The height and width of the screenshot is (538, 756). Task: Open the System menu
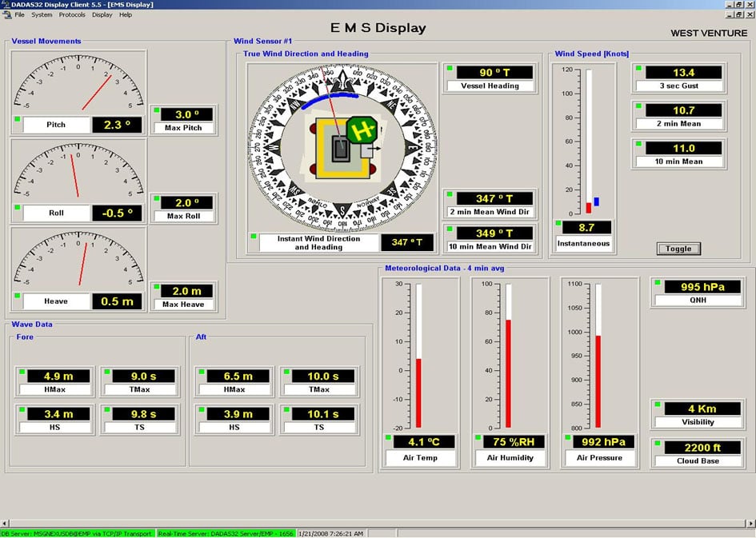coord(41,14)
